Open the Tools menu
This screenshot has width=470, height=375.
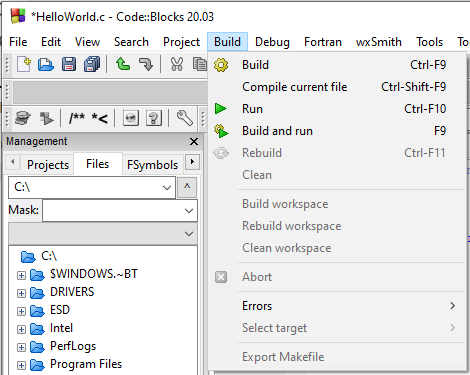click(429, 42)
